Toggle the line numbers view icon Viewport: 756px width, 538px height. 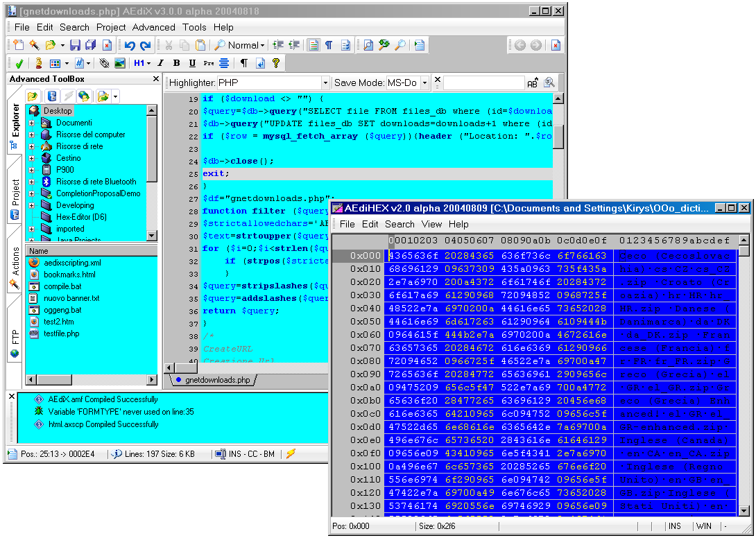(313, 45)
